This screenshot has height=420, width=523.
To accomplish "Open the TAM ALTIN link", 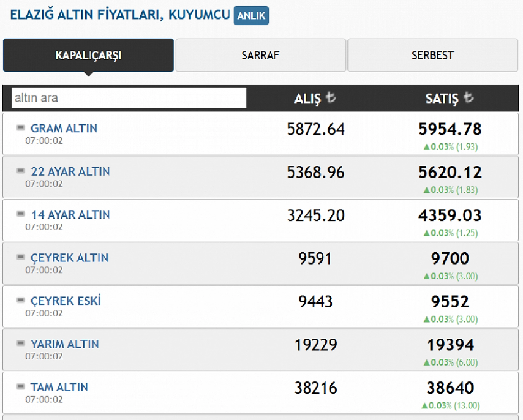I will click(x=59, y=387).
